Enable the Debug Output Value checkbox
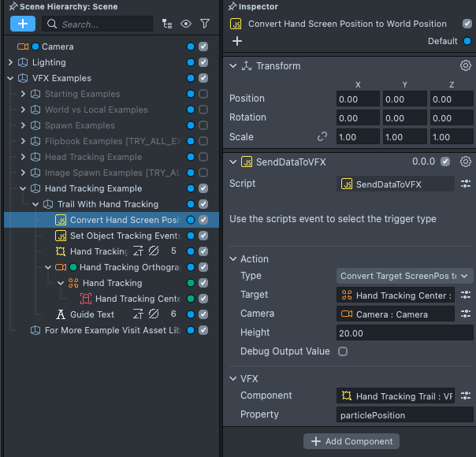Screen dimensions: 476x457 pyautogui.click(x=343, y=351)
